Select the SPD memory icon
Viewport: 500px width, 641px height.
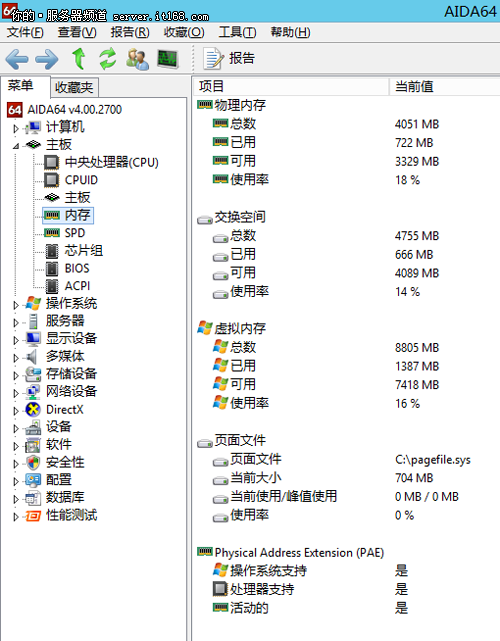(52, 233)
